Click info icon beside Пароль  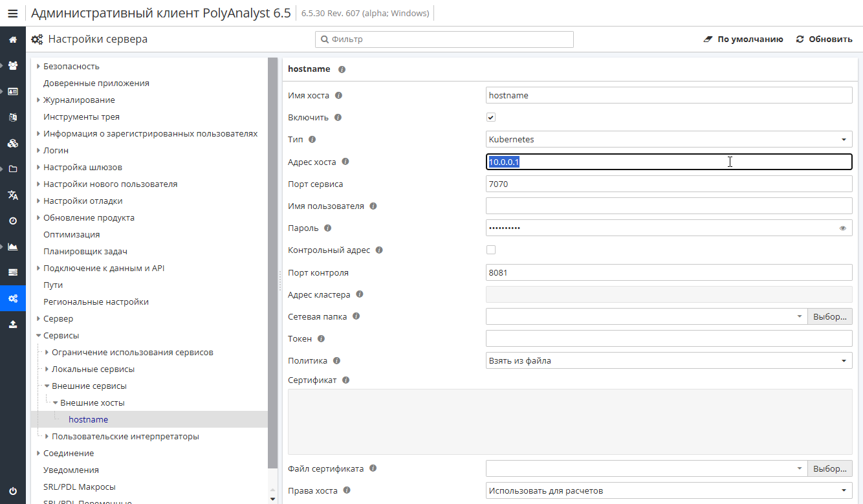coord(327,228)
